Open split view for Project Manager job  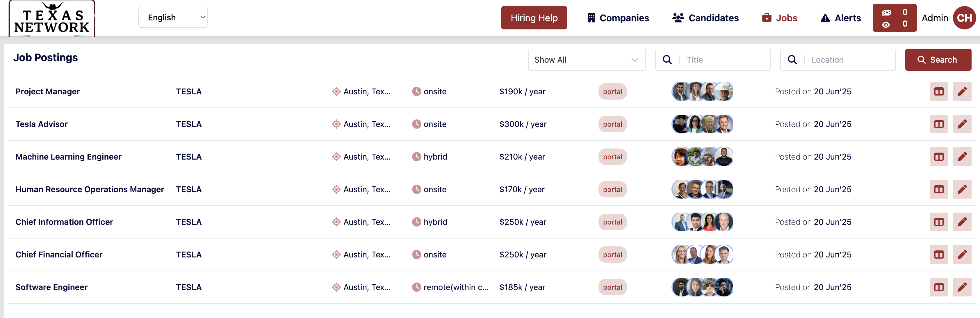point(938,91)
